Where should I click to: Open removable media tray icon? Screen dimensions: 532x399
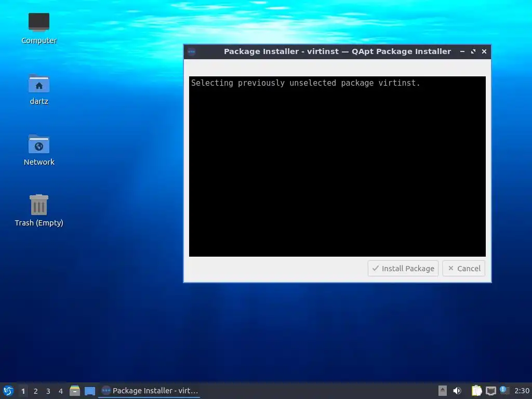pyautogui.click(x=443, y=391)
